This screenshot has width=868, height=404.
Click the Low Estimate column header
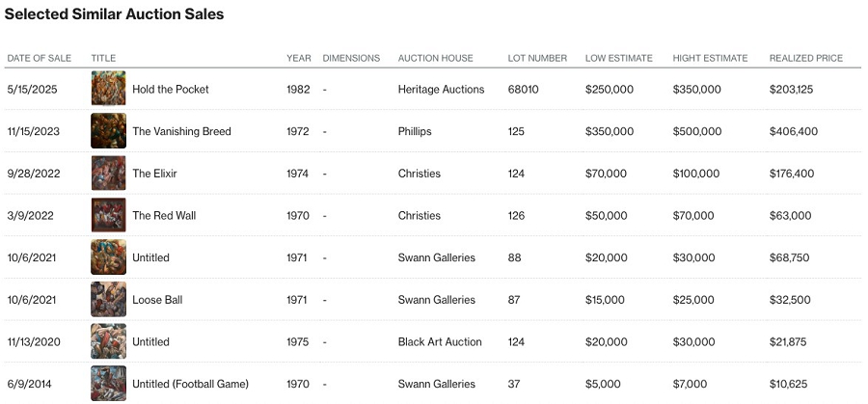(618, 58)
